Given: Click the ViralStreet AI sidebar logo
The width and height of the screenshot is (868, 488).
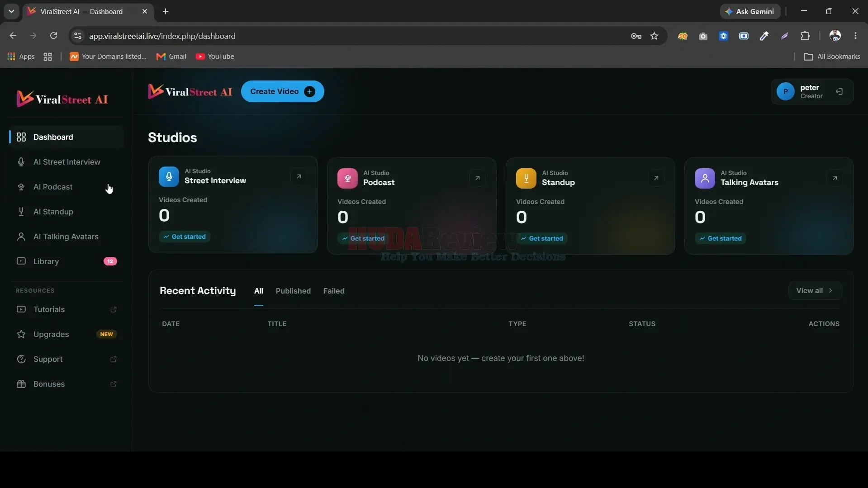Looking at the screenshot, I should tap(62, 99).
